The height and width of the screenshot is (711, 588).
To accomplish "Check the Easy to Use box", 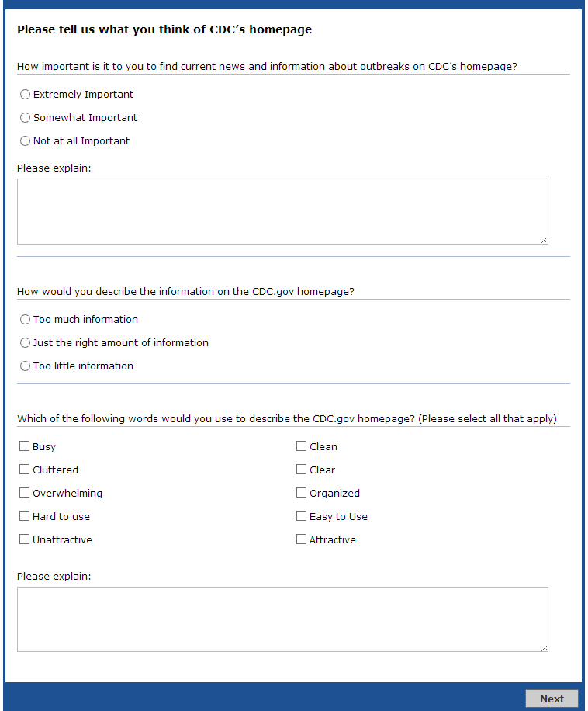I will 302,516.
